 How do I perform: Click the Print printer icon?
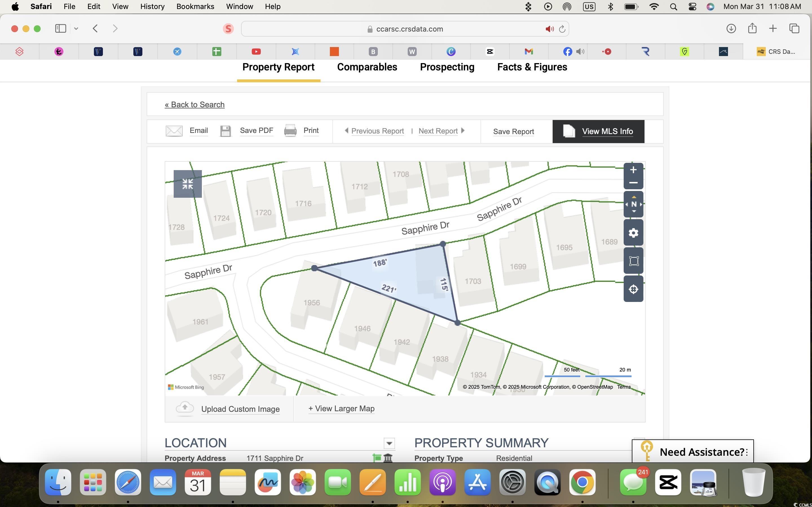pyautogui.click(x=290, y=131)
